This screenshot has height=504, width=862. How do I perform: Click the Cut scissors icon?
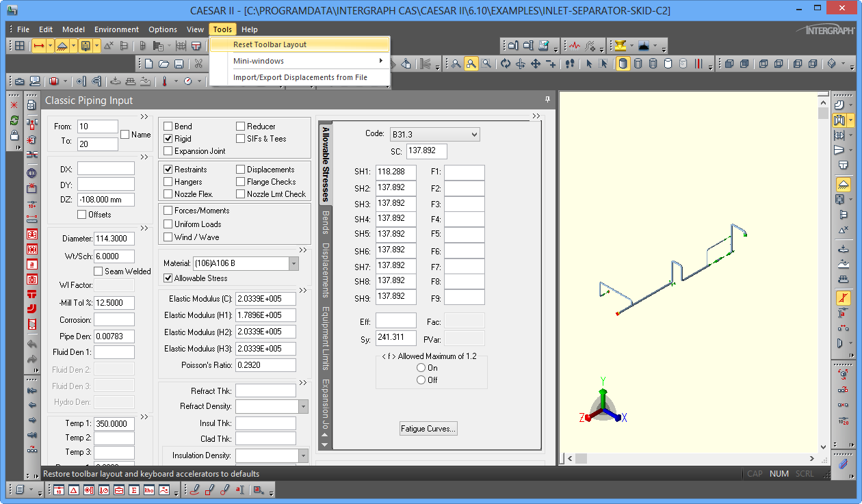198,64
